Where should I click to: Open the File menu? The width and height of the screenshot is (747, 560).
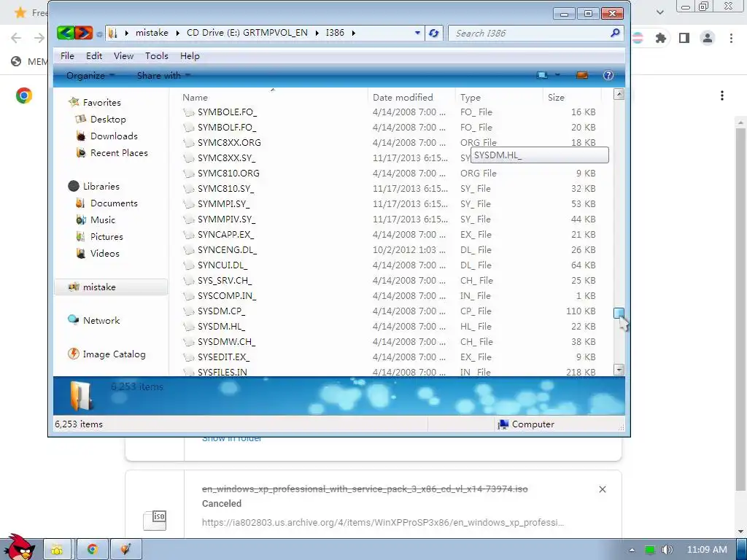[x=67, y=55]
